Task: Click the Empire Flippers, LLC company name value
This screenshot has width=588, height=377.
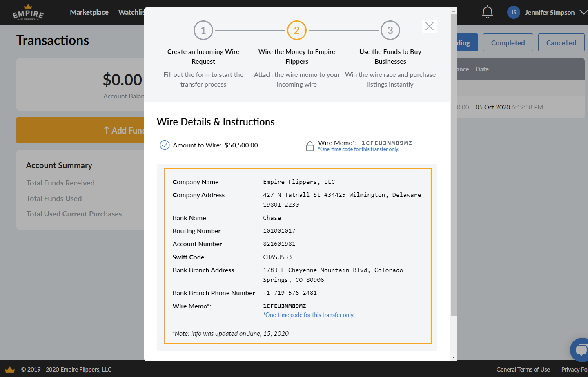Action: (299, 182)
